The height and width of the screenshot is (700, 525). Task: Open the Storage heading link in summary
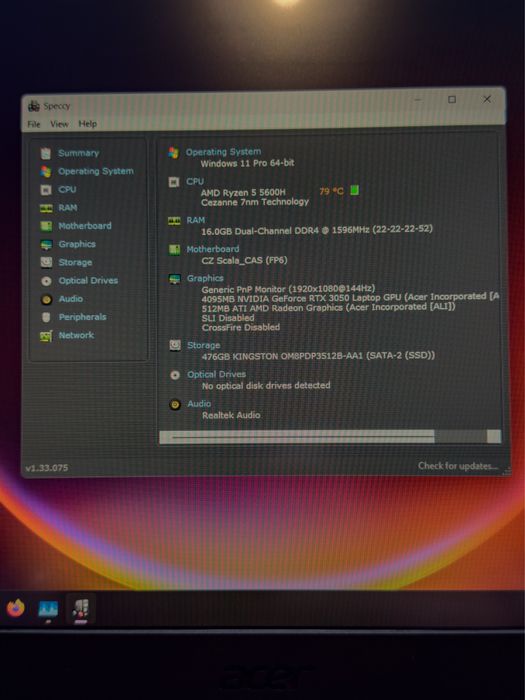tap(204, 345)
